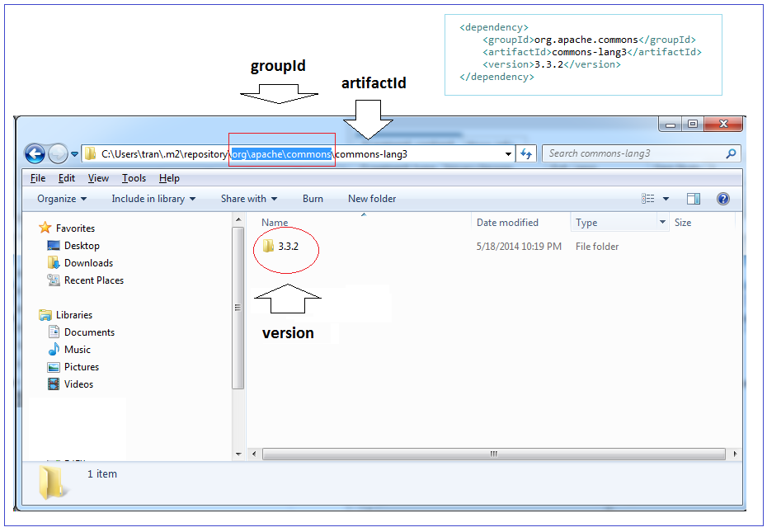Open the Share with dropdown
Viewport: 767px width, 532px height.
point(249,199)
